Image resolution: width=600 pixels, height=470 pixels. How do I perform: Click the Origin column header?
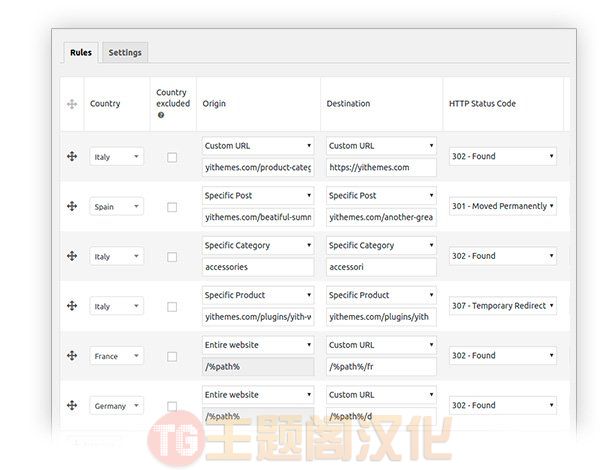click(x=214, y=103)
